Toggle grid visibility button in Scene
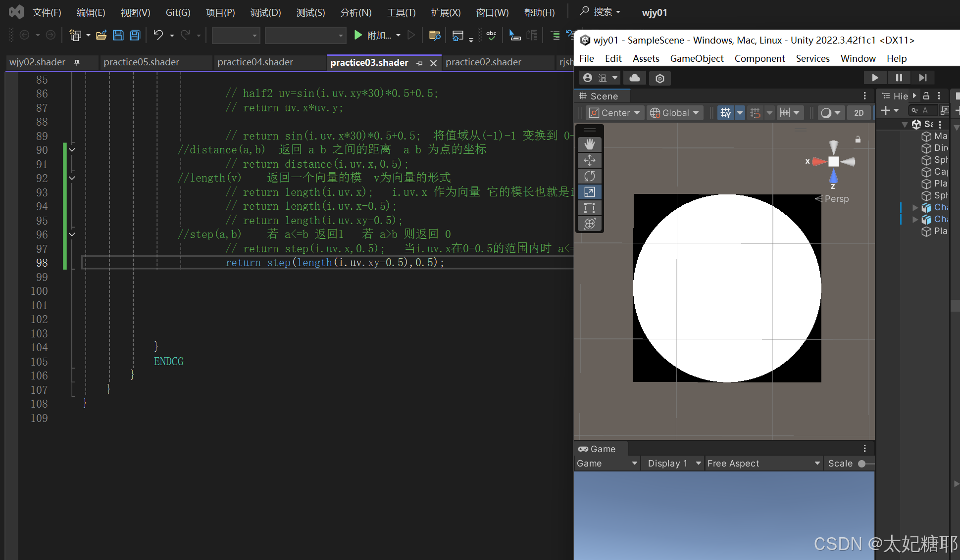 click(725, 113)
